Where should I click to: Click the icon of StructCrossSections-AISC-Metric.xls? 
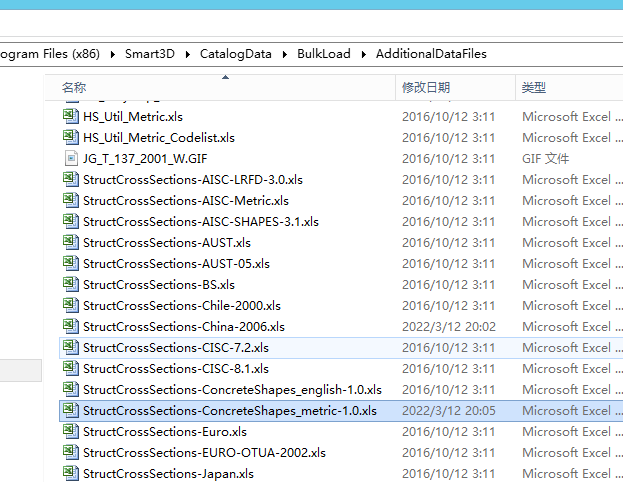pyautogui.click(x=71, y=201)
